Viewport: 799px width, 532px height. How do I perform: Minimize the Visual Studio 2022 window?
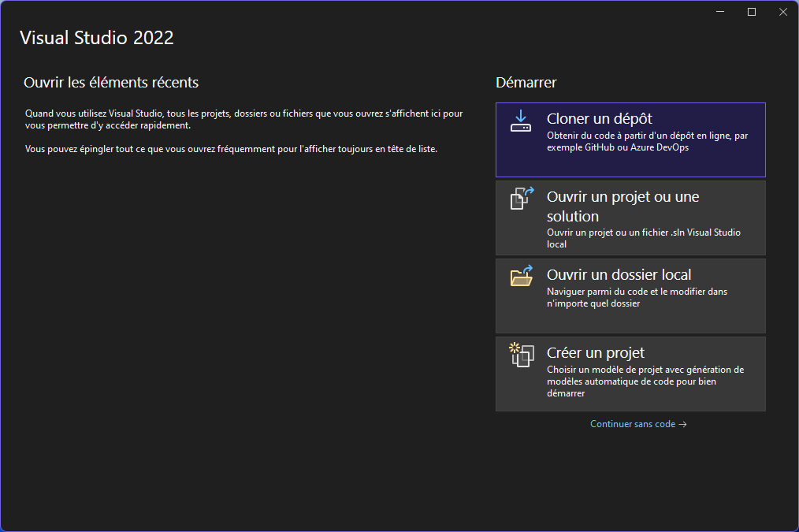tap(721, 12)
